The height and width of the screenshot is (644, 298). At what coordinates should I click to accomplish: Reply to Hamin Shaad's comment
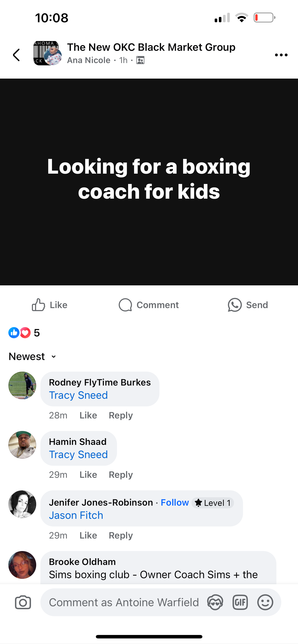click(121, 475)
